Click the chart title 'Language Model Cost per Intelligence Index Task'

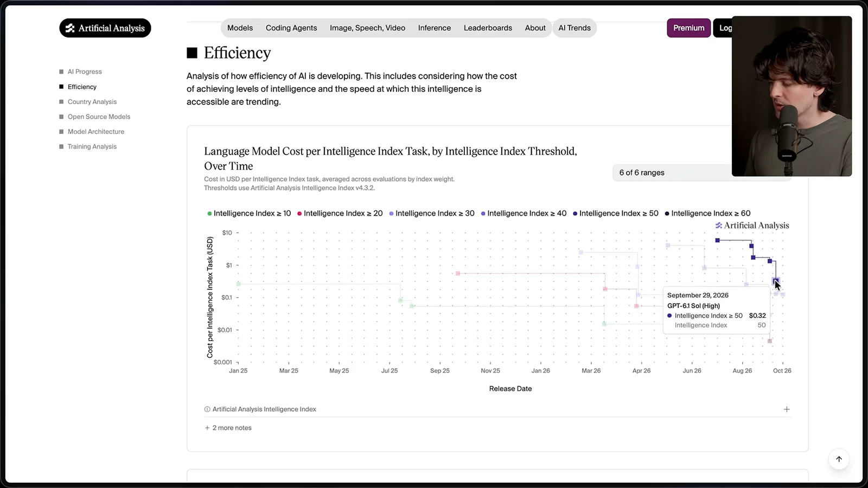tap(391, 158)
